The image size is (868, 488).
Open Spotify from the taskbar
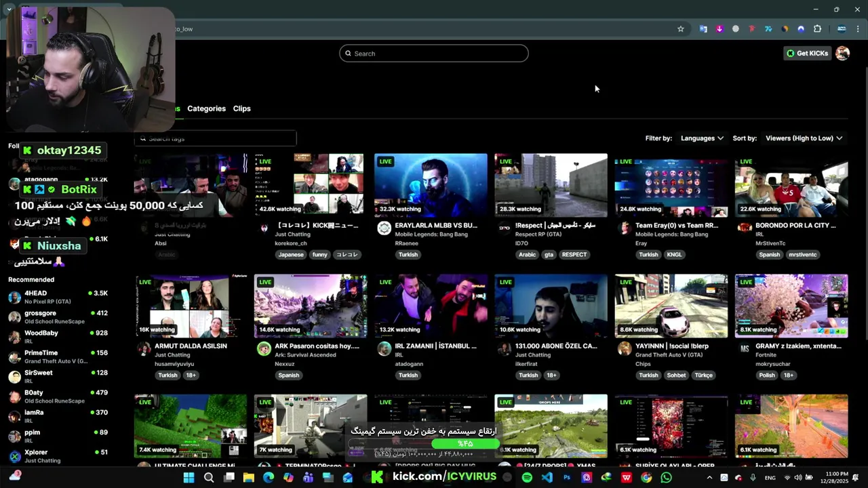pos(527,478)
